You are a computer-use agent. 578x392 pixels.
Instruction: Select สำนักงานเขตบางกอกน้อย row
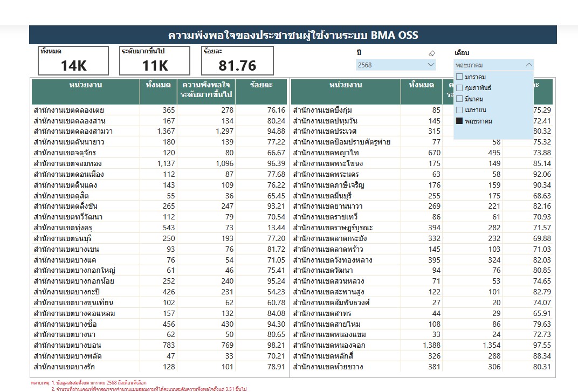(159, 281)
